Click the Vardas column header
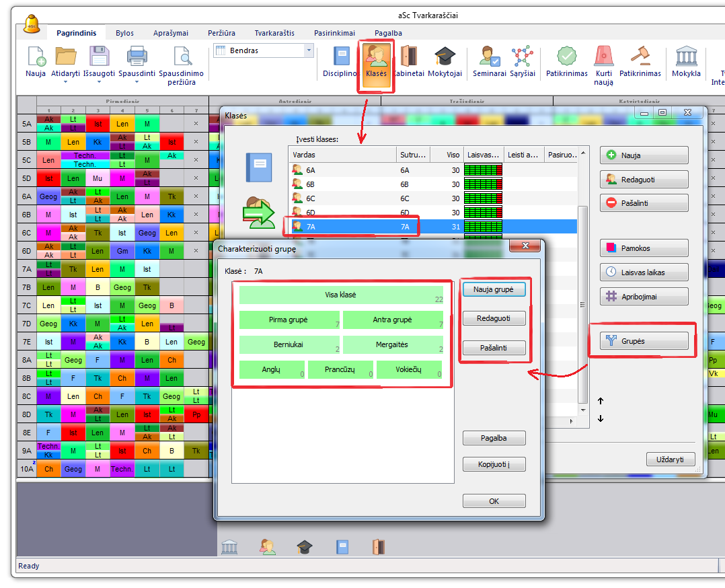Image resolution: width=725 pixels, height=588 pixels. click(x=342, y=155)
